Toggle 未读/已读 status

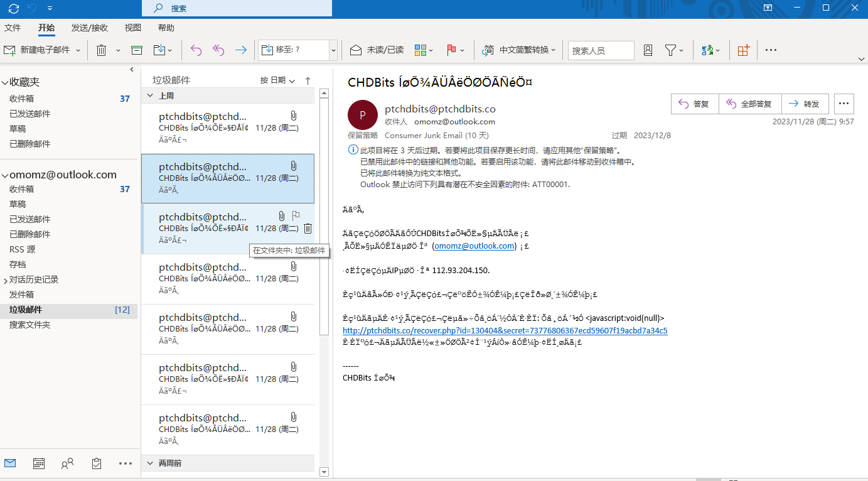377,50
